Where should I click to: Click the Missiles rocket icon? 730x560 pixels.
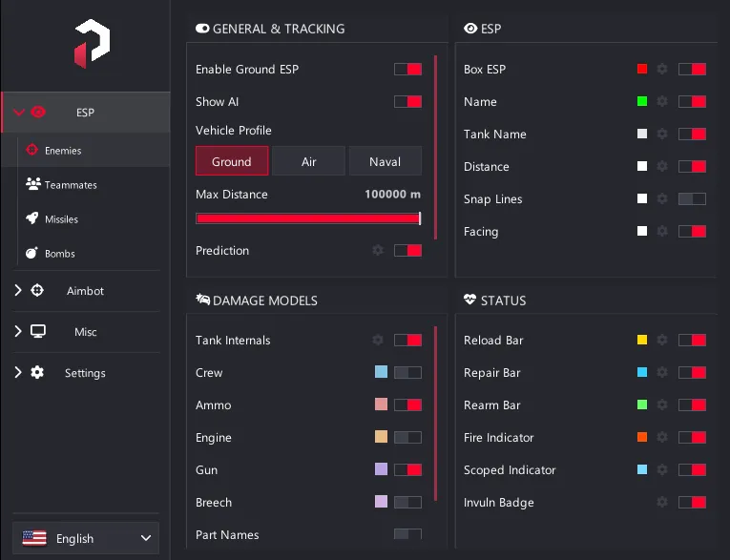point(32,218)
